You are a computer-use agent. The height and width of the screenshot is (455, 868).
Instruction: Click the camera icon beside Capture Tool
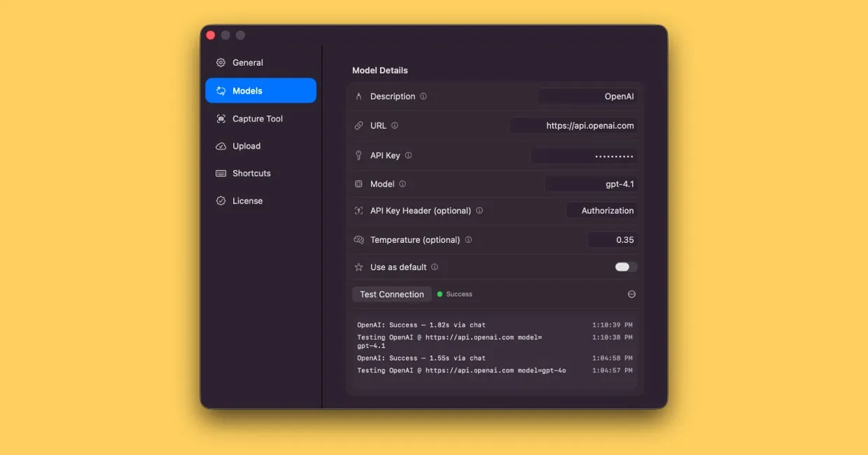tap(220, 118)
